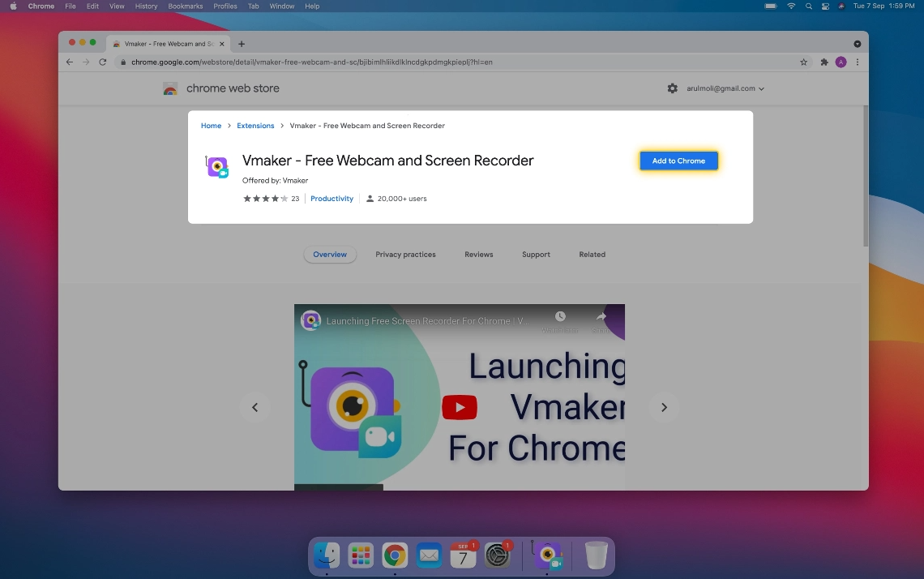Viewport: 924px width, 579px height.
Task: Open the History menu
Action: tap(146, 6)
